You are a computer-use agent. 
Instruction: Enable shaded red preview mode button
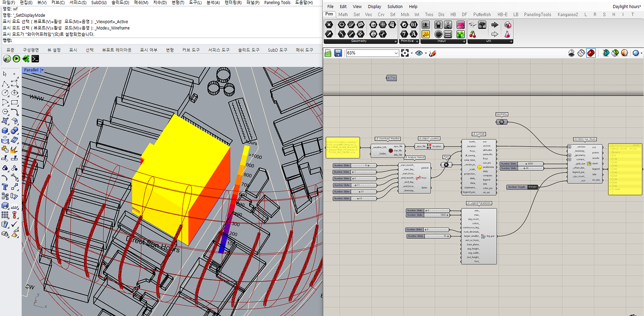pyautogui.click(x=591, y=53)
